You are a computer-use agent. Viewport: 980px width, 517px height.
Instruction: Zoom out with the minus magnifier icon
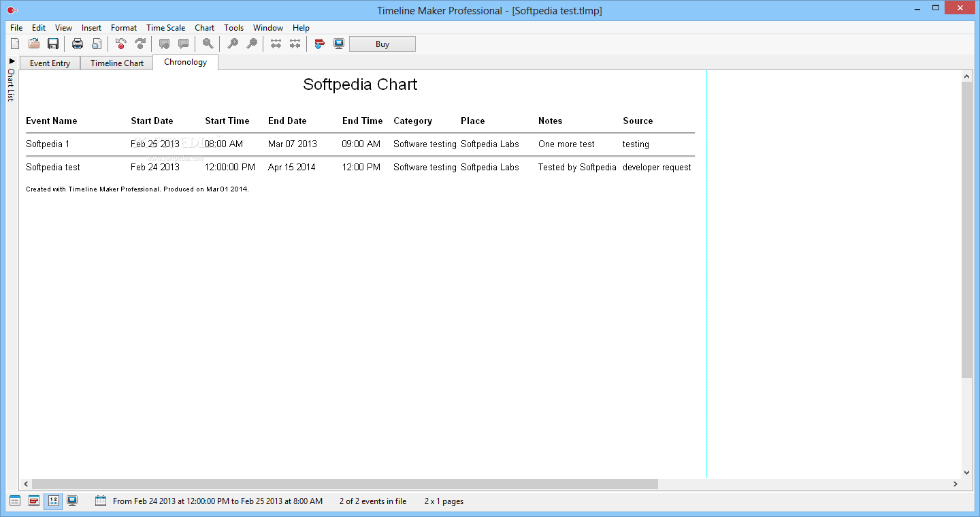pos(252,44)
